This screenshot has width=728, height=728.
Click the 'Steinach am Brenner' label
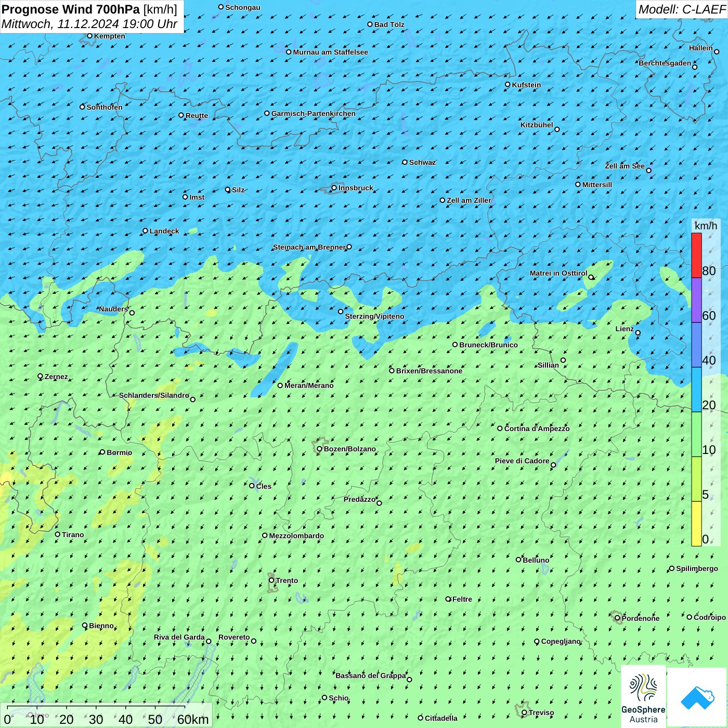[x=309, y=247]
